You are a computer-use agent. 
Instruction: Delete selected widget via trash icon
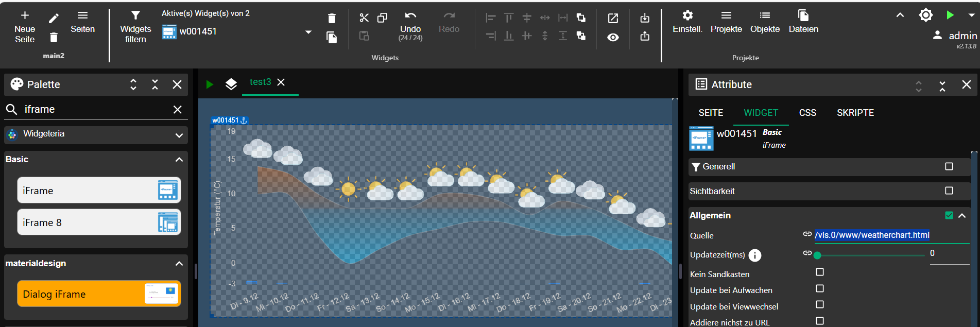332,19
